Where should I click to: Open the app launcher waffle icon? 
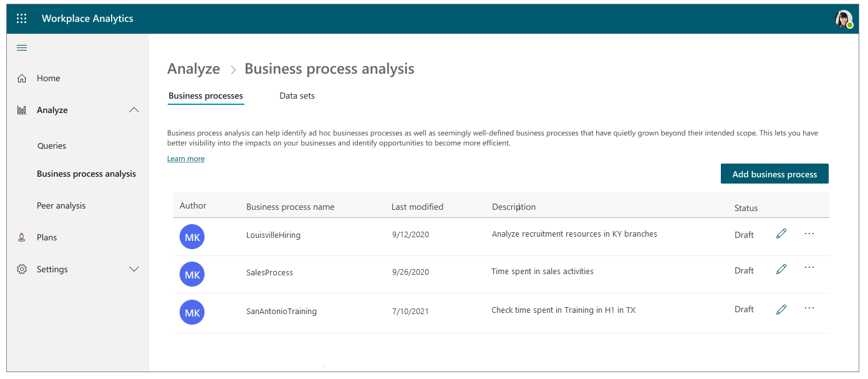(x=21, y=18)
